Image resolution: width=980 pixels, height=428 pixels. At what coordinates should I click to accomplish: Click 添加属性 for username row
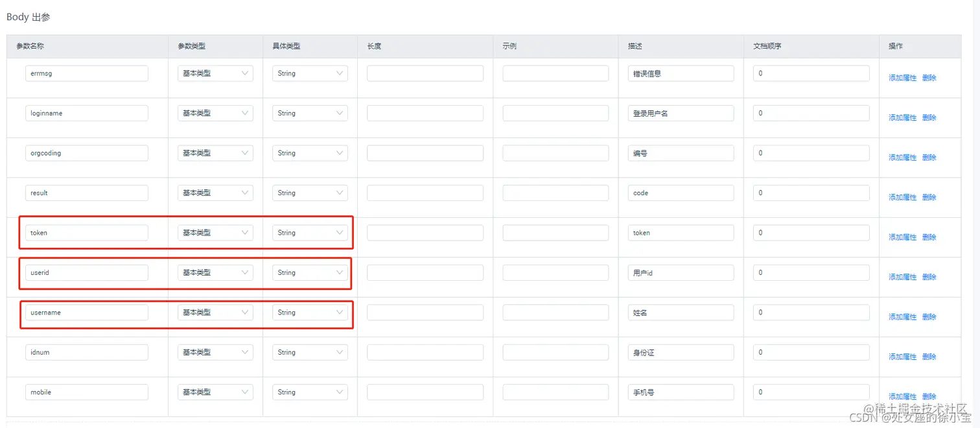point(902,317)
